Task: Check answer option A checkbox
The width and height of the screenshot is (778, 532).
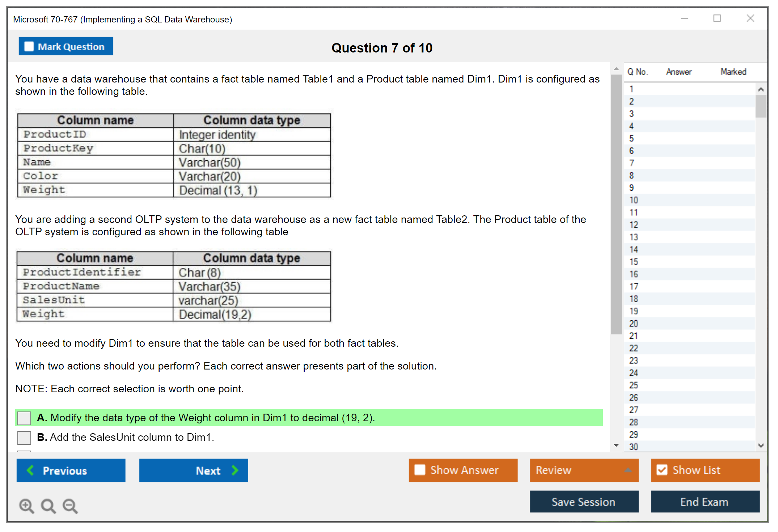Action: click(x=24, y=418)
